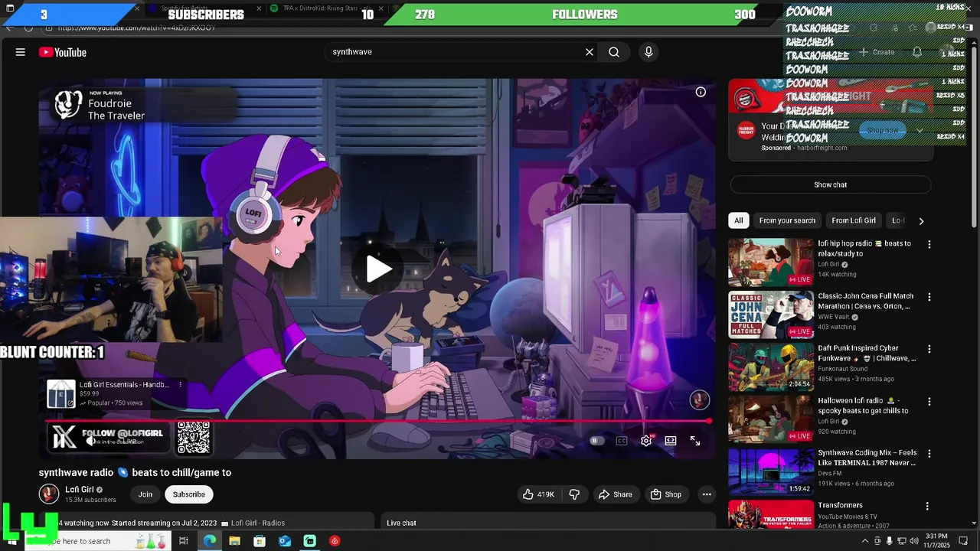The image size is (980, 551).
Task: Share the synthwave radio video
Action: click(x=616, y=494)
